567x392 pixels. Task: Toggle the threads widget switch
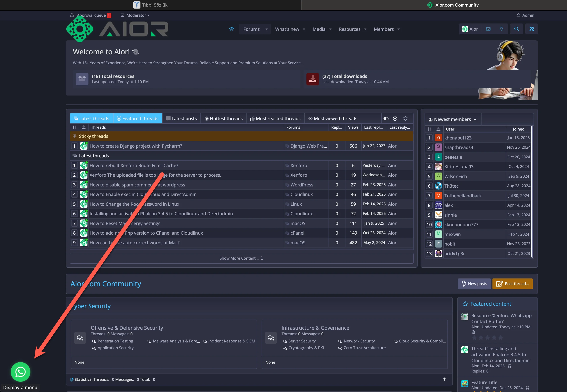point(386,118)
